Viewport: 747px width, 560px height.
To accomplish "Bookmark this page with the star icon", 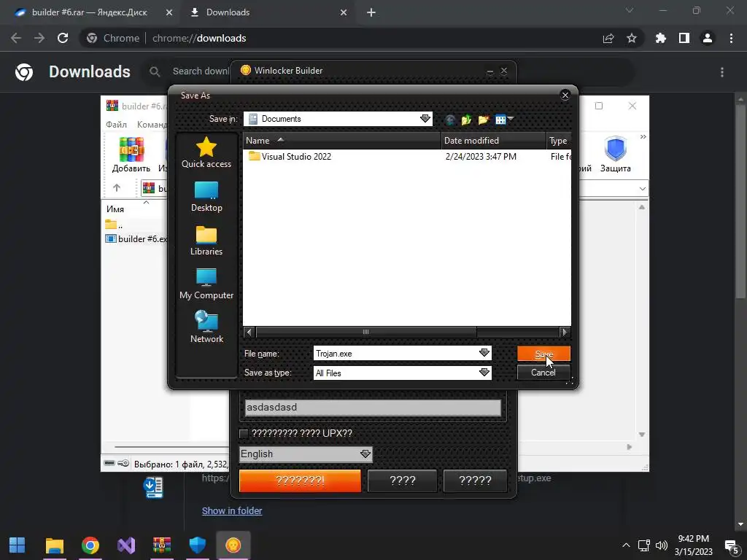I will pos(632,38).
